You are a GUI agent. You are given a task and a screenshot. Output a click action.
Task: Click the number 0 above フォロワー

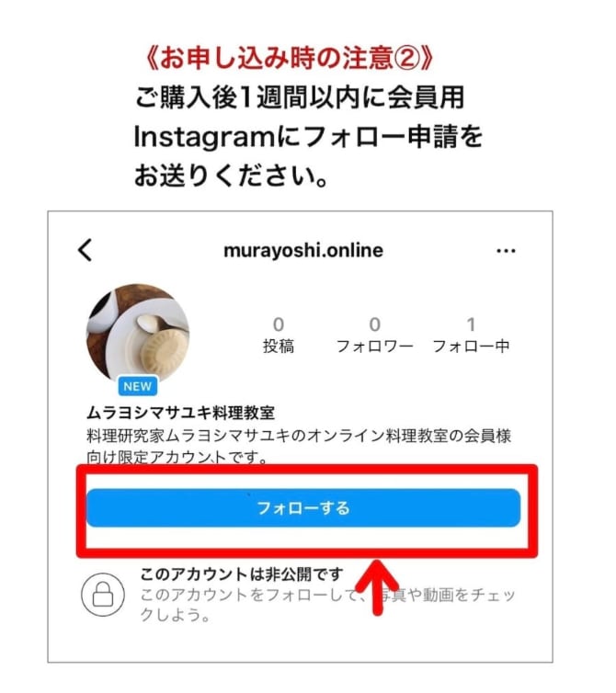374,324
